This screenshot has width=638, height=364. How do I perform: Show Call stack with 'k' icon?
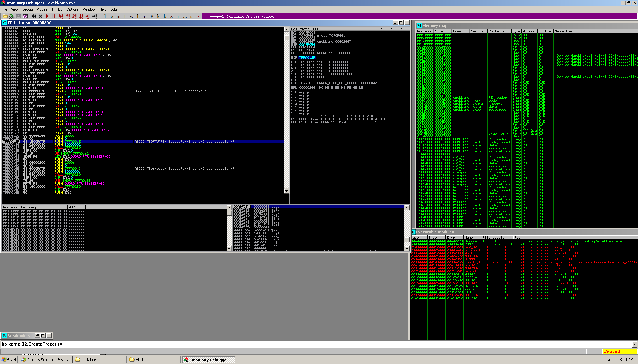tap(158, 16)
